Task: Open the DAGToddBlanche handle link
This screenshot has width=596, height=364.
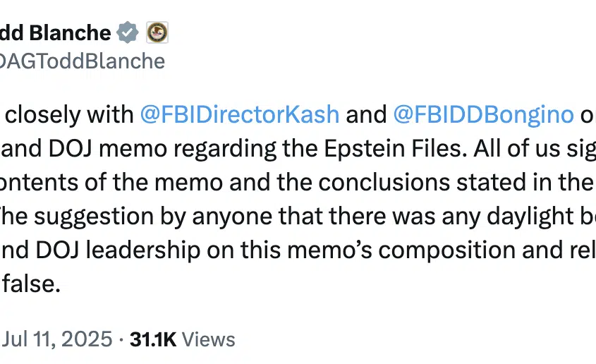Action: point(83,61)
